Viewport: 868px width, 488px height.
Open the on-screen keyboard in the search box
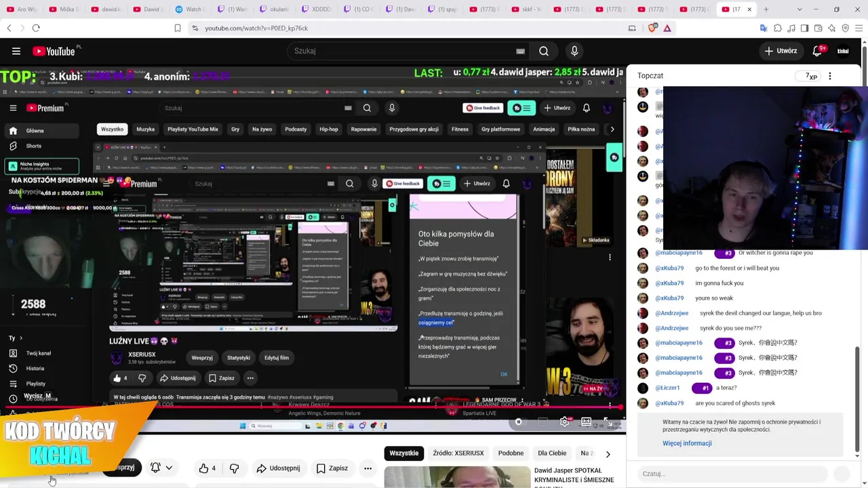click(x=520, y=51)
